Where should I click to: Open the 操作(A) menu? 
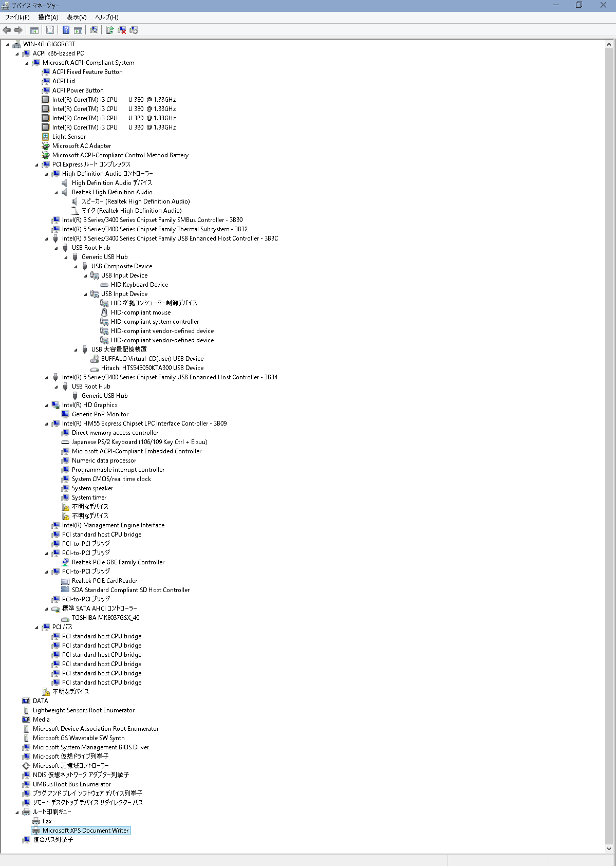pos(48,17)
